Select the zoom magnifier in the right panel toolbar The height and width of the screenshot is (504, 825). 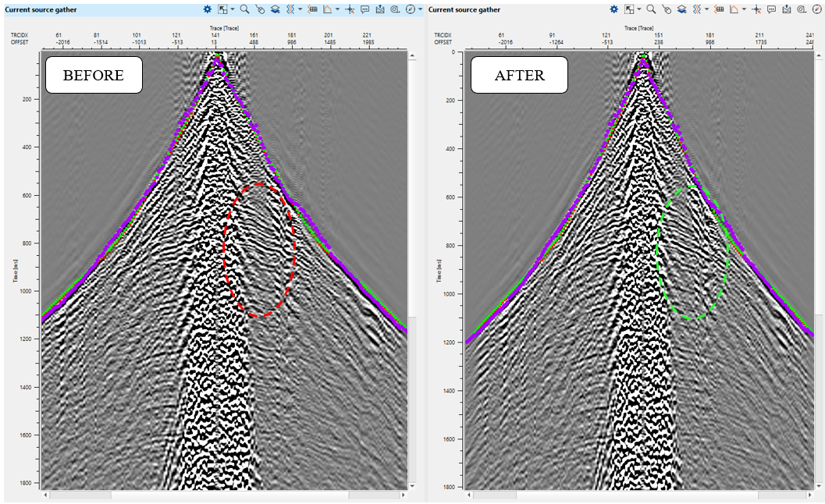(651, 9)
